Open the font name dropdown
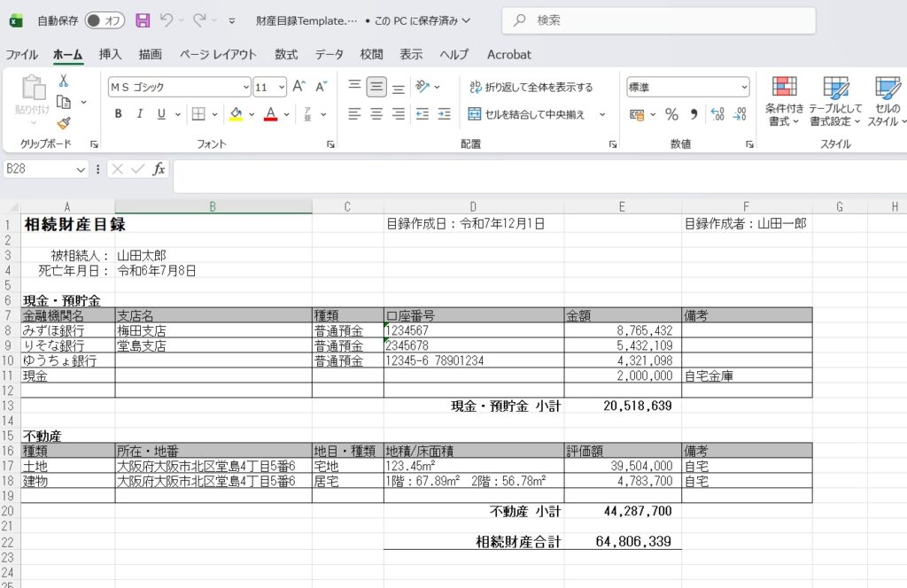The height and width of the screenshot is (588, 907). (x=245, y=87)
